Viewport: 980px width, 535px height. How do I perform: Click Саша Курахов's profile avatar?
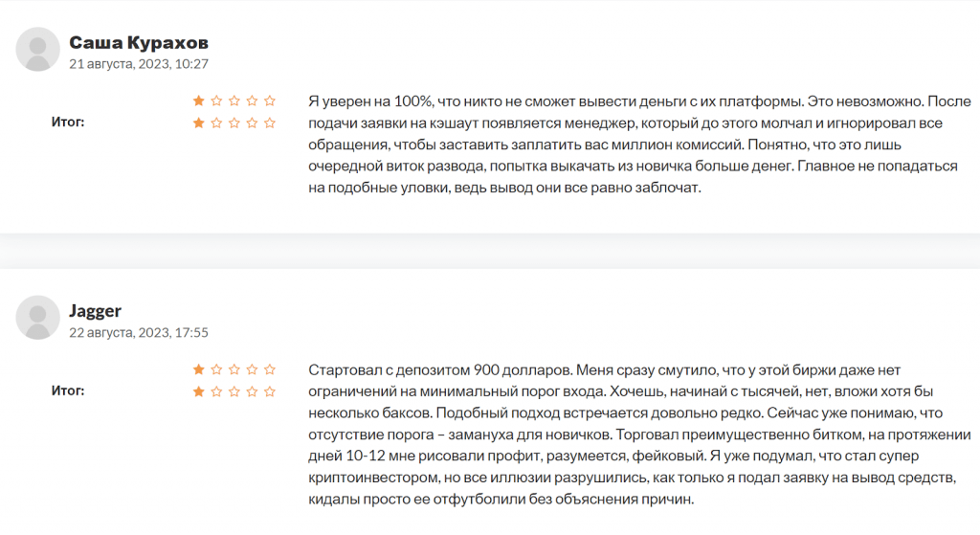[39, 50]
